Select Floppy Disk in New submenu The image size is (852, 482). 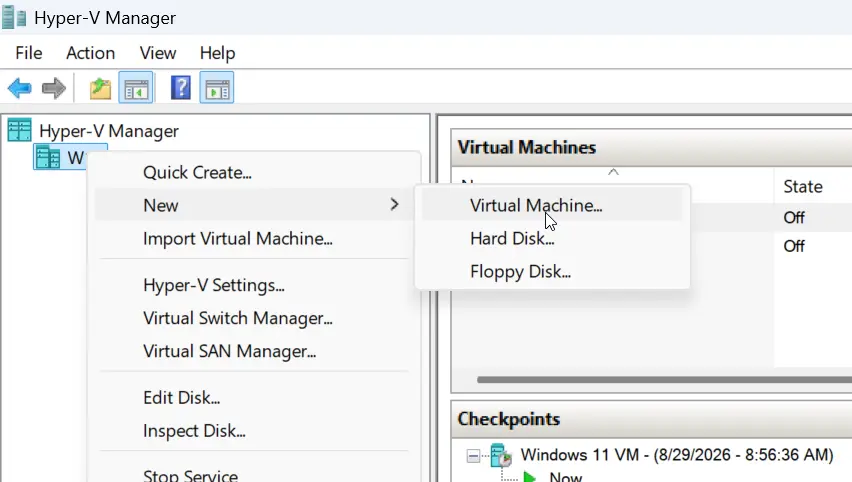click(552, 271)
